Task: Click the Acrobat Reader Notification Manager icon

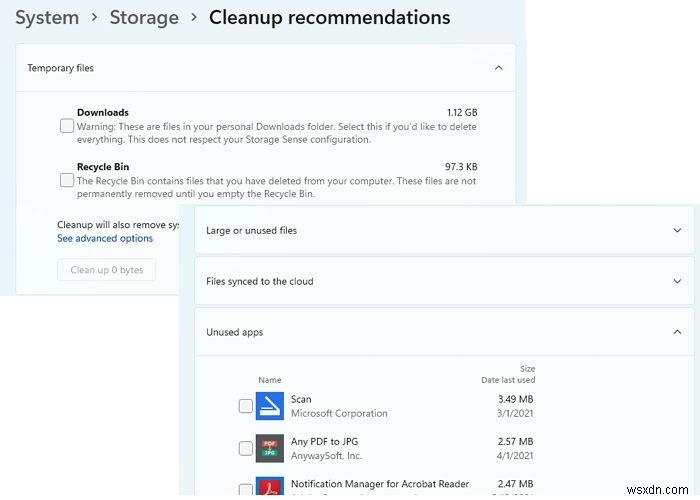Action: coord(270,488)
